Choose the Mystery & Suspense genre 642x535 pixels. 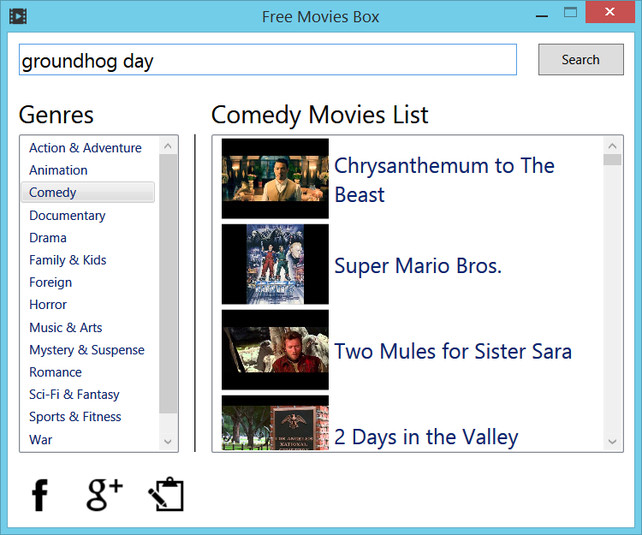coord(87,350)
